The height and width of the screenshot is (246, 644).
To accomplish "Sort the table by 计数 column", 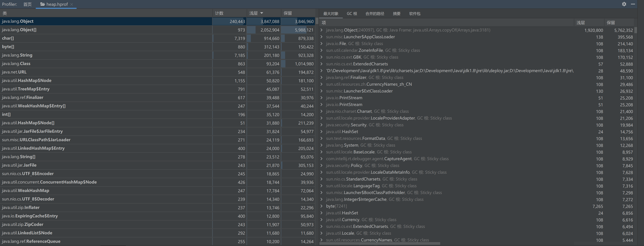I will [x=219, y=13].
